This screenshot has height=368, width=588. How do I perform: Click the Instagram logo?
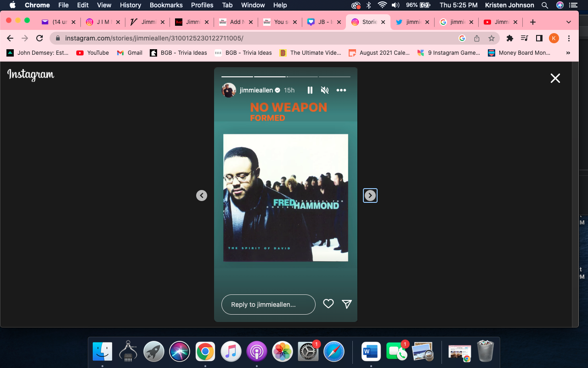tap(31, 75)
